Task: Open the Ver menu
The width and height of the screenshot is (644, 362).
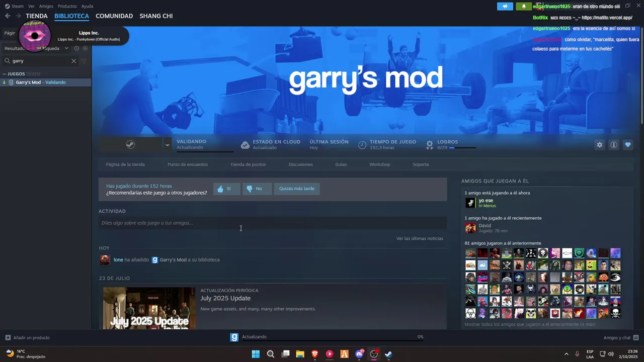Action: 31,6
